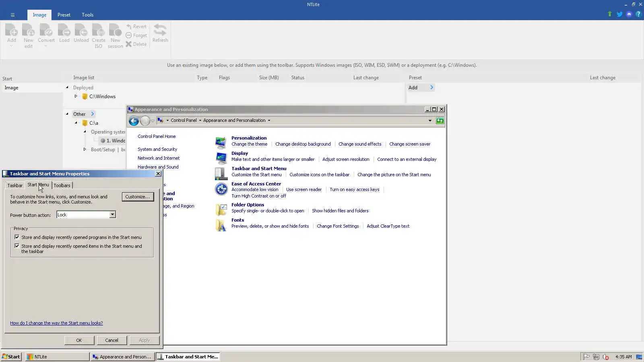
Task: Click the Delete toolbar item
Action: click(136, 44)
